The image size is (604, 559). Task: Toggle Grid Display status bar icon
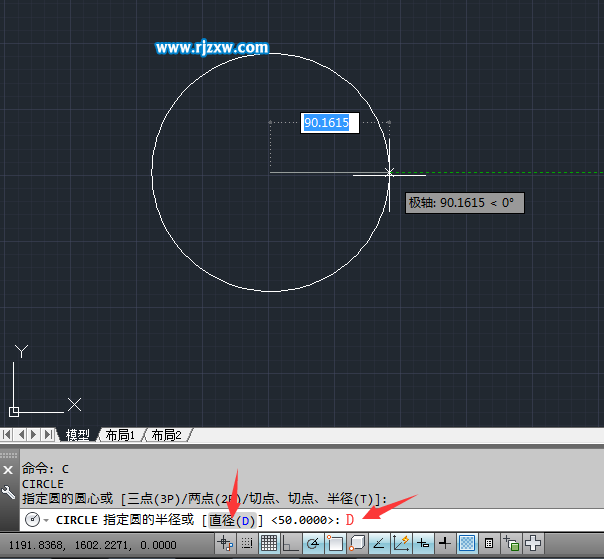268,544
